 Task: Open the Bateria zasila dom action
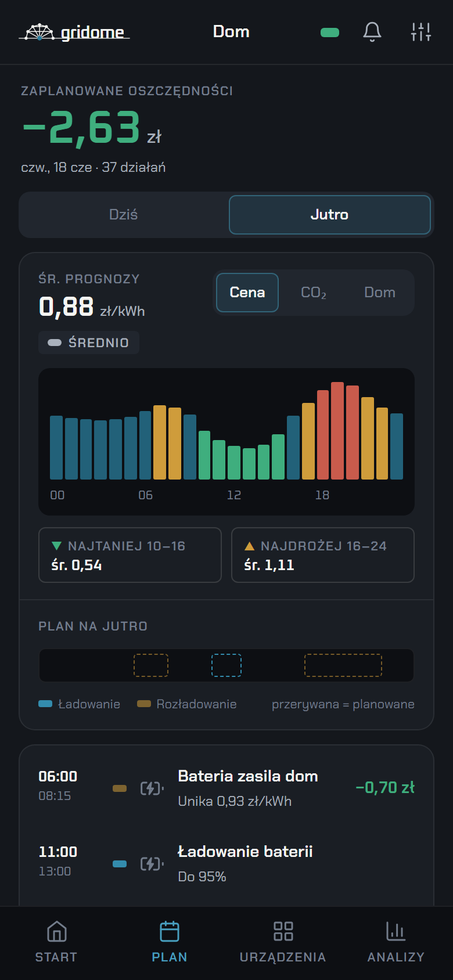coord(227,788)
